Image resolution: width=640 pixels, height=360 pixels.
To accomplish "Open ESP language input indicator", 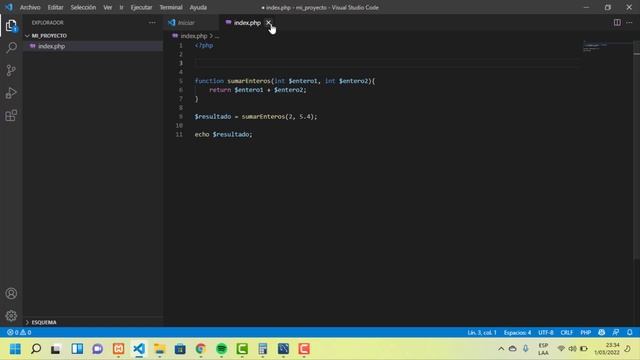I will pos(543,349).
